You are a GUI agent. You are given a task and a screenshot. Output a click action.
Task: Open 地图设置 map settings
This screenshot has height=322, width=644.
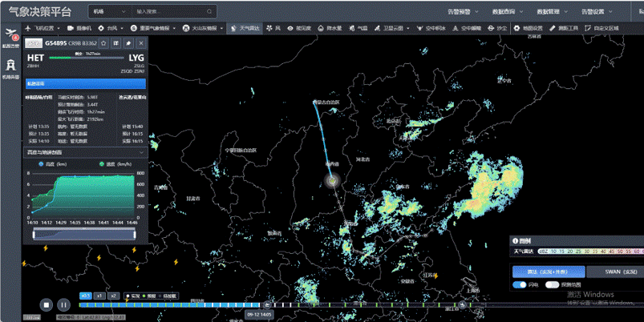point(529,28)
